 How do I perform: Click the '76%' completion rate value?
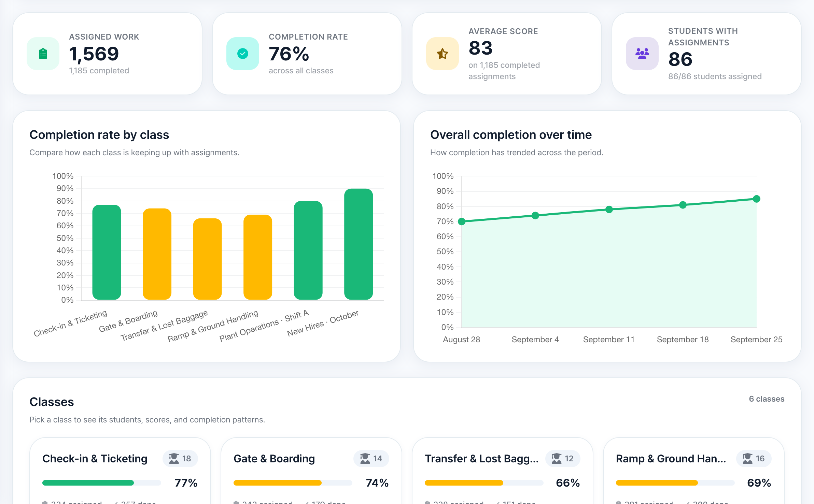coord(289,54)
